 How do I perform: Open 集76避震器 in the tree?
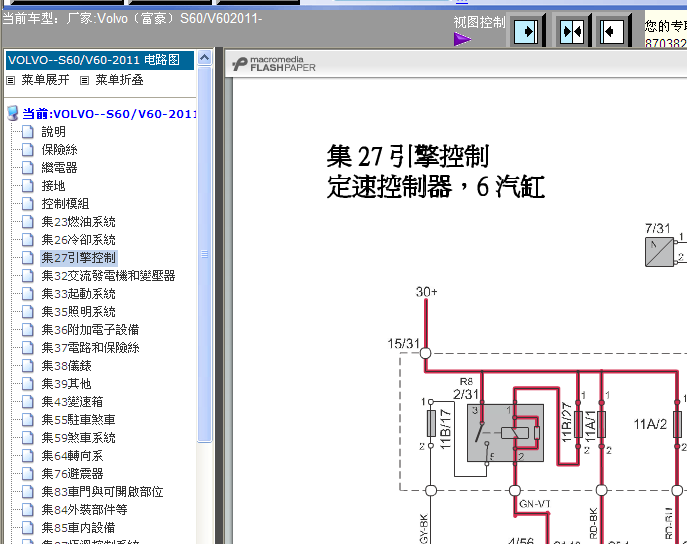(72, 473)
